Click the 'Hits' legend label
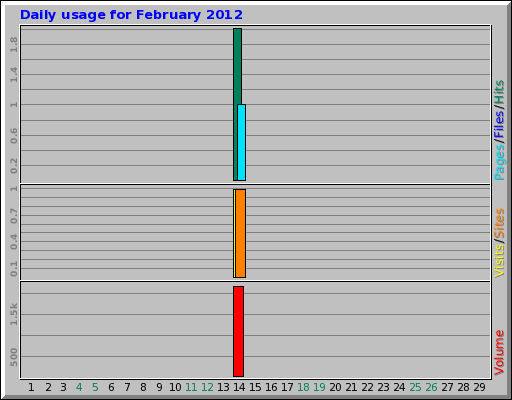The height and width of the screenshot is (400, 512). point(499,92)
